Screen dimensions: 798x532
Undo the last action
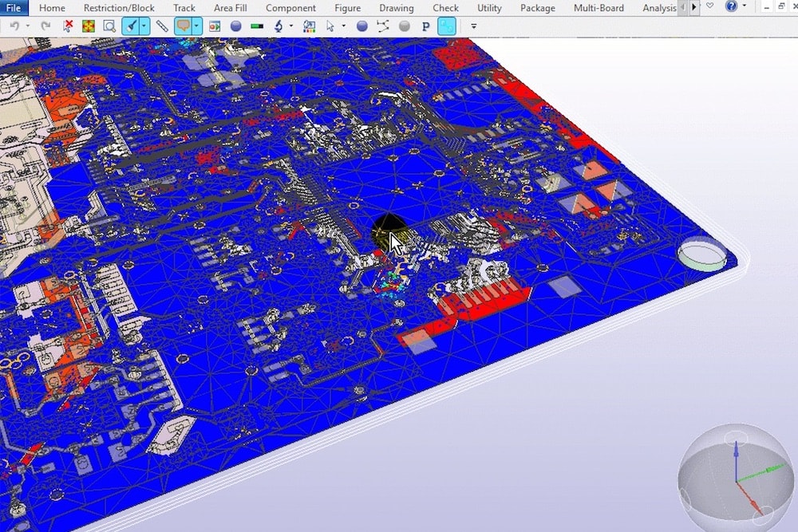pos(16,26)
